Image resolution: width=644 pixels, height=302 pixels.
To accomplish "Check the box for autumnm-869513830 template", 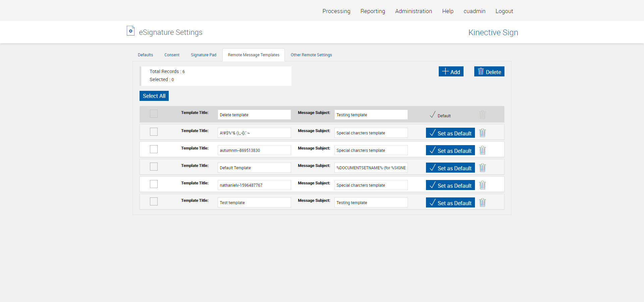I will (154, 149).
